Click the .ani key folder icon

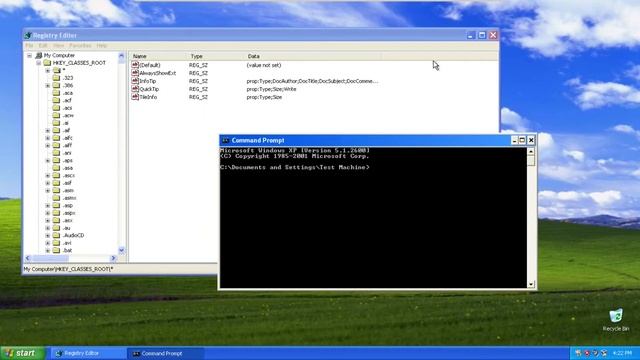point(56,153)
